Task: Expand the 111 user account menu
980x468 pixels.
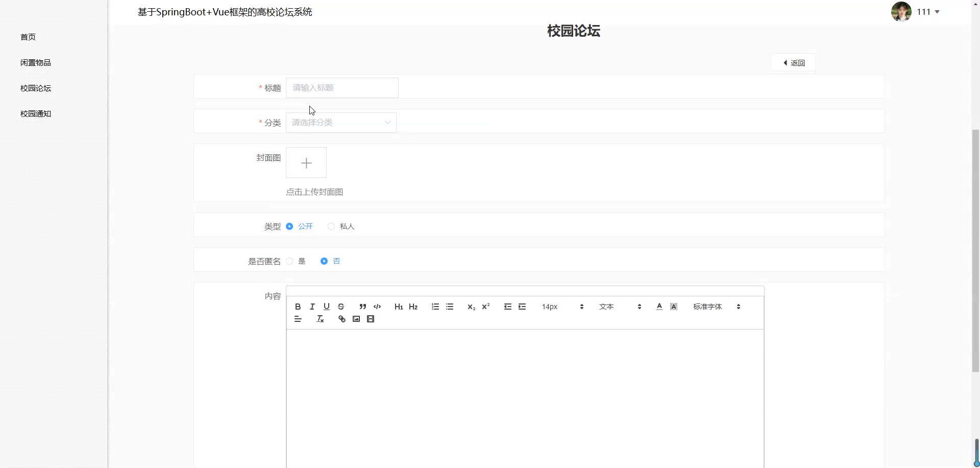Action: click(x=928, y=12)
